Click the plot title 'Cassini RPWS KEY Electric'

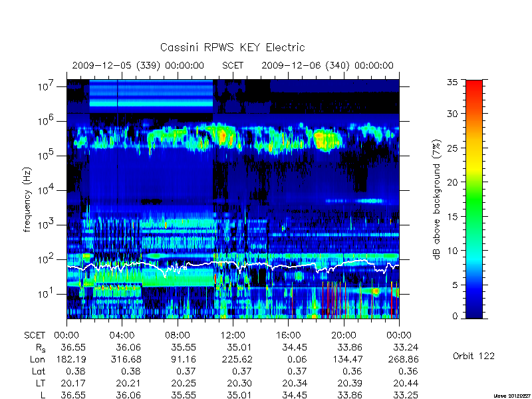(x=232, y=47)
